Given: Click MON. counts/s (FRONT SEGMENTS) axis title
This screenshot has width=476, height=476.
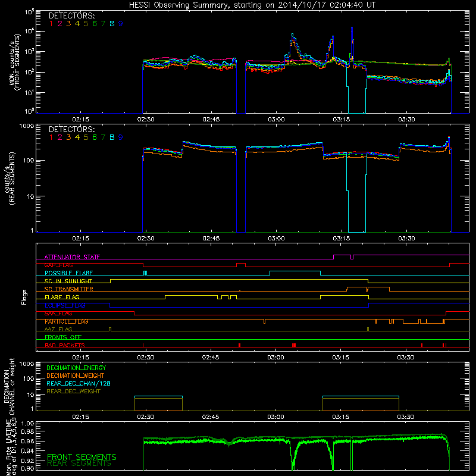Looking at the screenshot, I should pos(14,62).
